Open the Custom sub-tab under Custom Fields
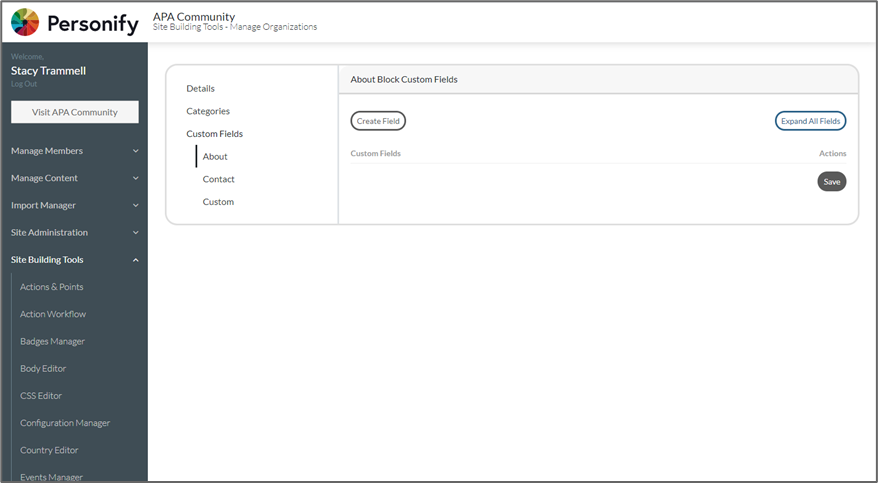 coord(218,202)
